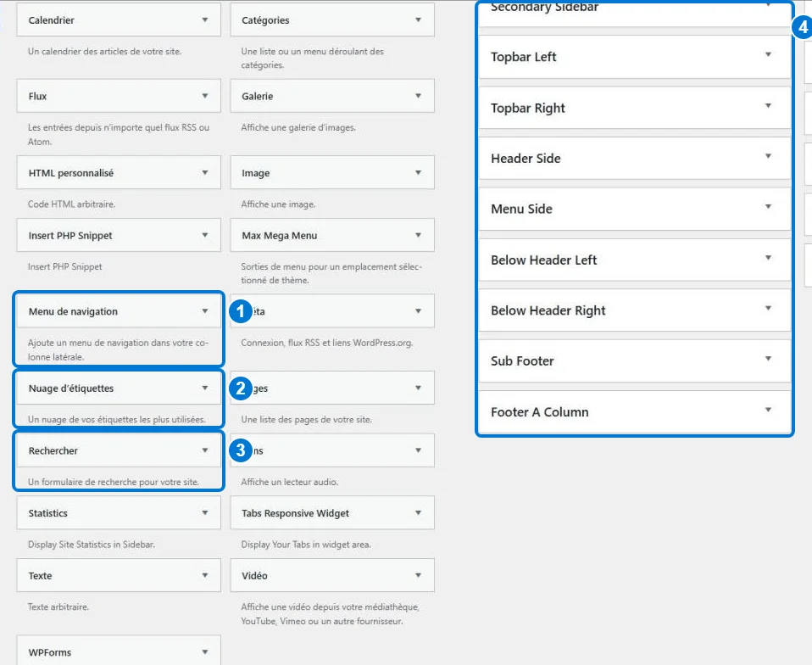Select the Nuage d'étiquettes widget title
812x665 pixels.
click(x=71, y=388)
